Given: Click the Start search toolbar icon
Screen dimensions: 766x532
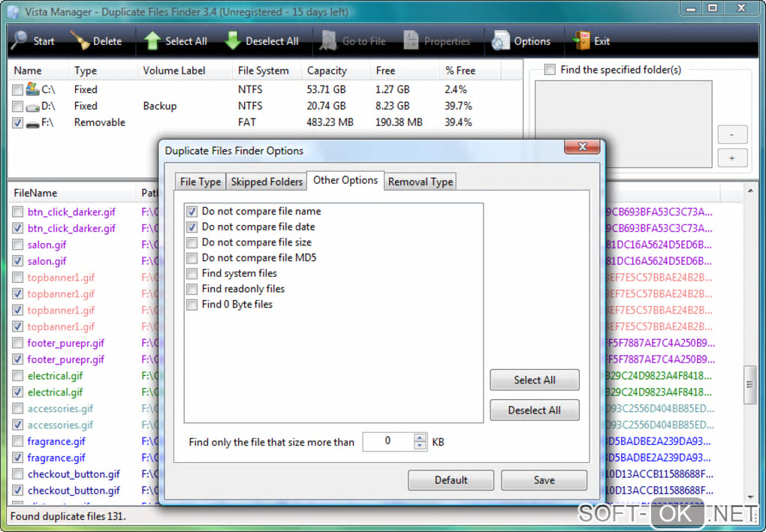Looking at the screenshot, I should tap(20, 41).
